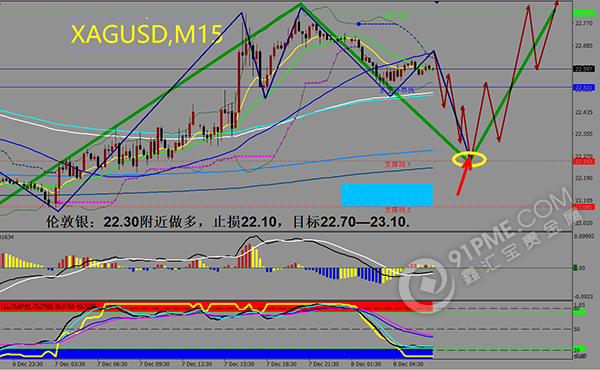Click the yellow ellipse marker on chart
The width and height of the screenshot is (600, 370).
point(469,159)
